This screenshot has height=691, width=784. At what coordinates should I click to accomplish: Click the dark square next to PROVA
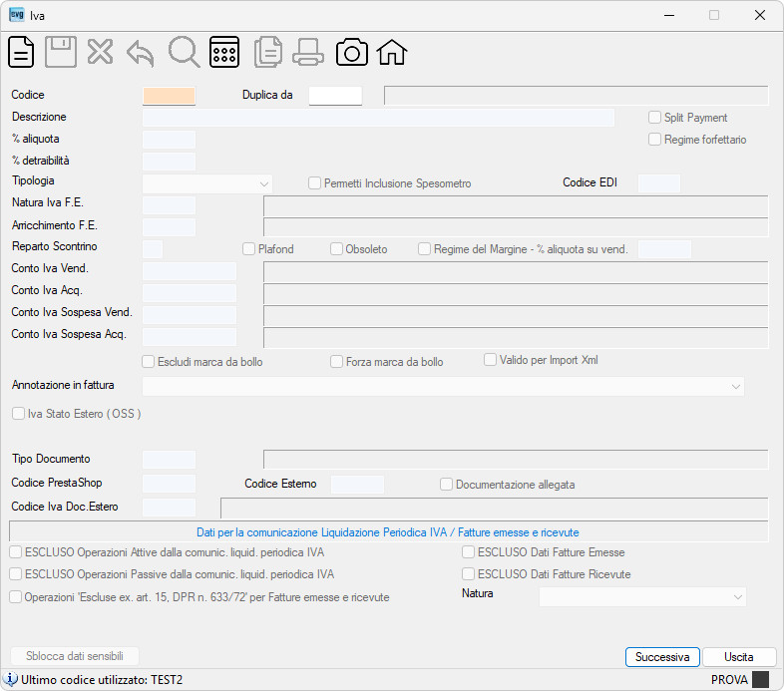(x=760, y=679)
